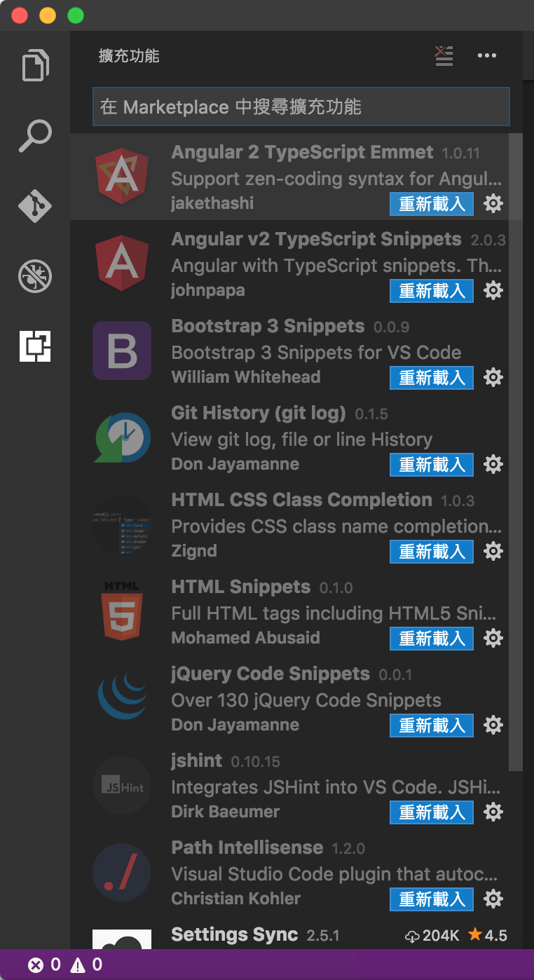The width and height of the screenshot is (534, 980).
Task: Click the Settings Sync 204K download count
Action: 432,936
